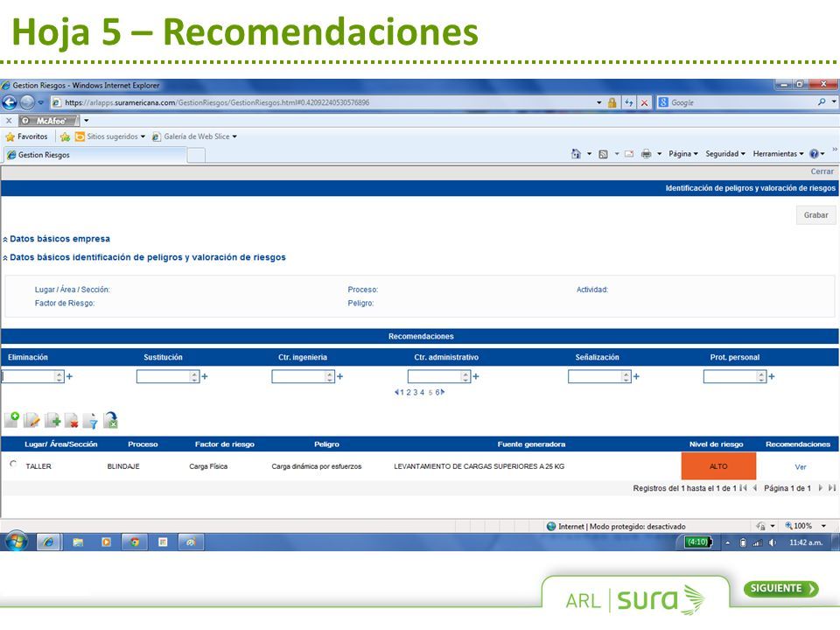Go to recommendations page 6
The height and width of the screenshot is (630, 840).
coord(437,393)
